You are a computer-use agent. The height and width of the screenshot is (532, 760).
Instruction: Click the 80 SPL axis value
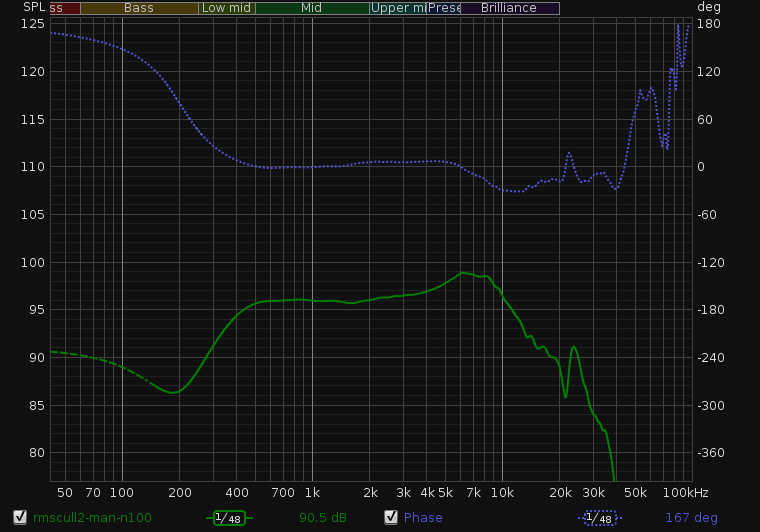37,453
